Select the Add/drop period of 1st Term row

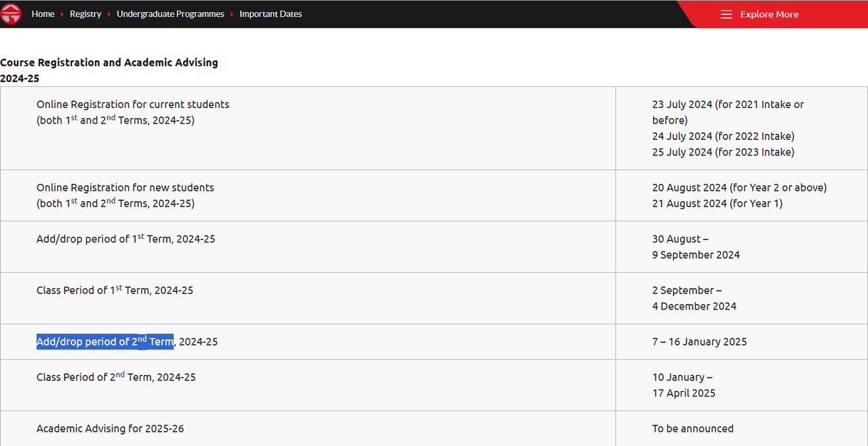click(126, 239)
